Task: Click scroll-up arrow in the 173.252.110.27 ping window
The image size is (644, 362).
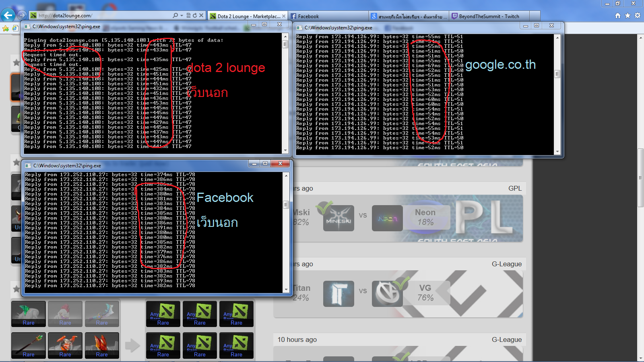Action: click(x=286, y=175)
